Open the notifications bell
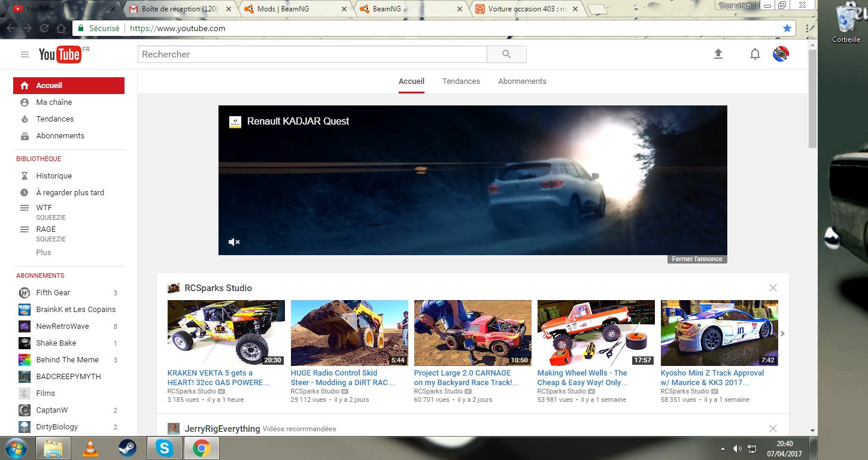The image size is (868, 460). (755, 55)
